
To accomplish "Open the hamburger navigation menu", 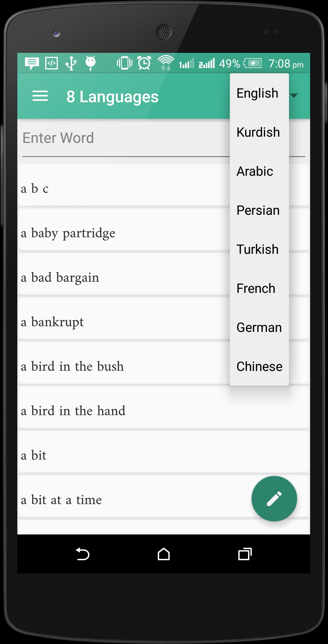I will click(40, 96).
